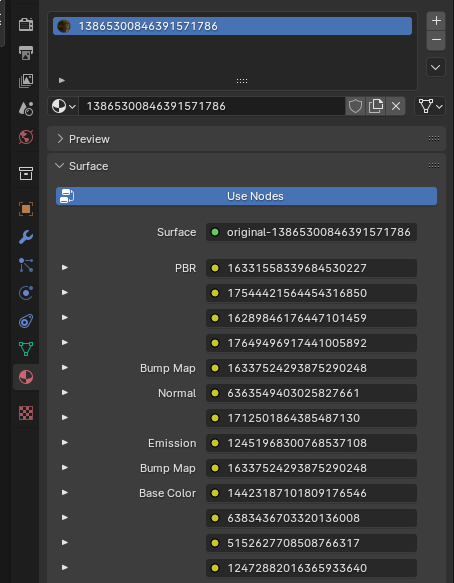Open the PBR link field 16331558339684530227
454x583 pixels.
311,268
